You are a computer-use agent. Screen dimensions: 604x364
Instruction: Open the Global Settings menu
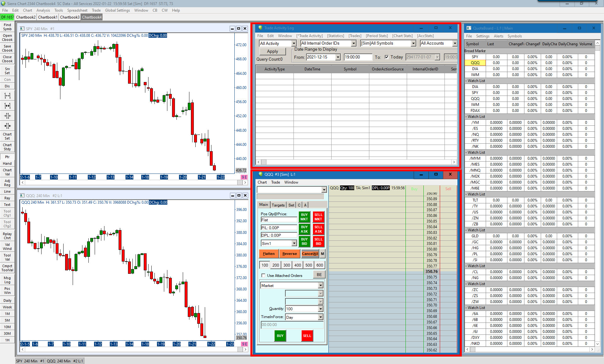tap(117, 10)
